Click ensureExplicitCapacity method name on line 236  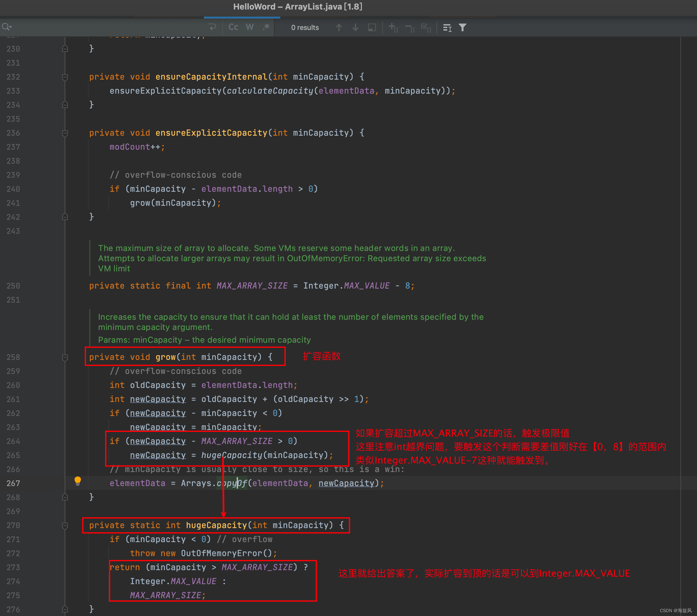point(212,133)
